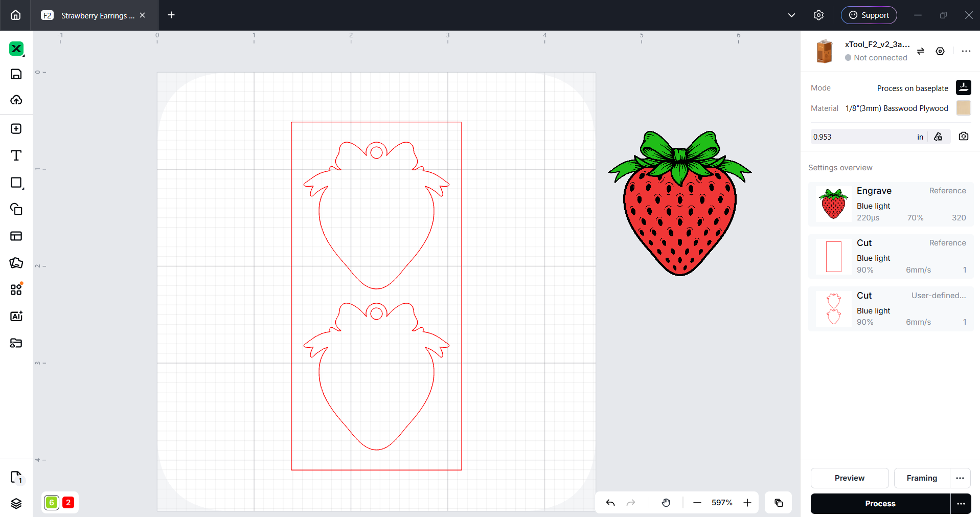The width and height of the screenshot is (980, 517).
Task: Click the cloud upload icon
Action: pos(16,100)
